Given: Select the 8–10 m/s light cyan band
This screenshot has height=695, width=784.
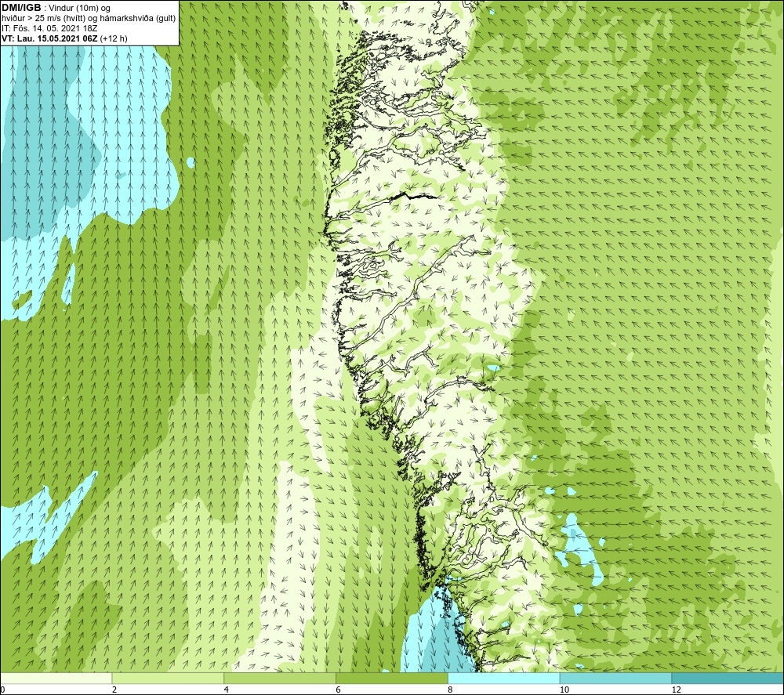Looking at the screenshot, I should [504, 678].
